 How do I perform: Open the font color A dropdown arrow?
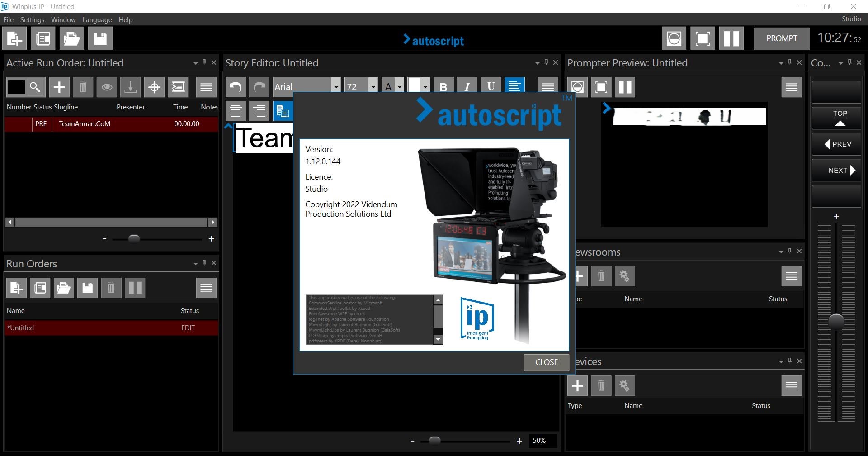[399, 87]
